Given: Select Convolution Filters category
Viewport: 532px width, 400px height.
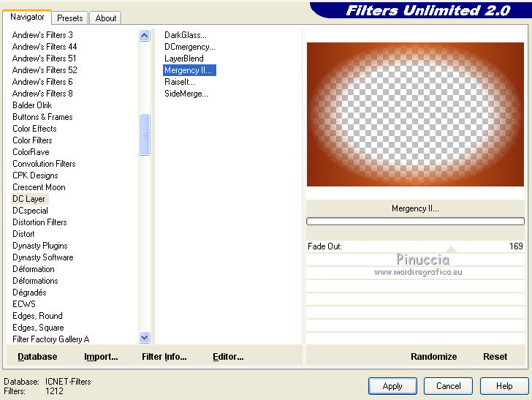Looking at the screenshot, I should [44, 164].
